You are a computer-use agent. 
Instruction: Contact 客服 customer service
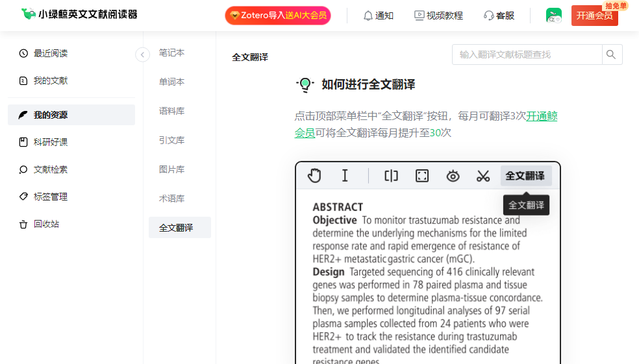tap(499, 16)
